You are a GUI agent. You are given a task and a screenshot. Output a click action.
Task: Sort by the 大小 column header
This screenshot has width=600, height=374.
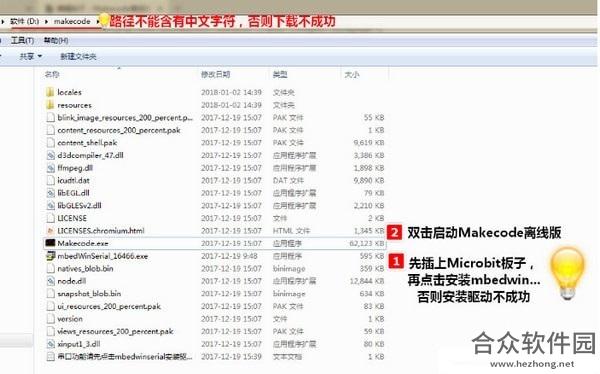(352, 74)
